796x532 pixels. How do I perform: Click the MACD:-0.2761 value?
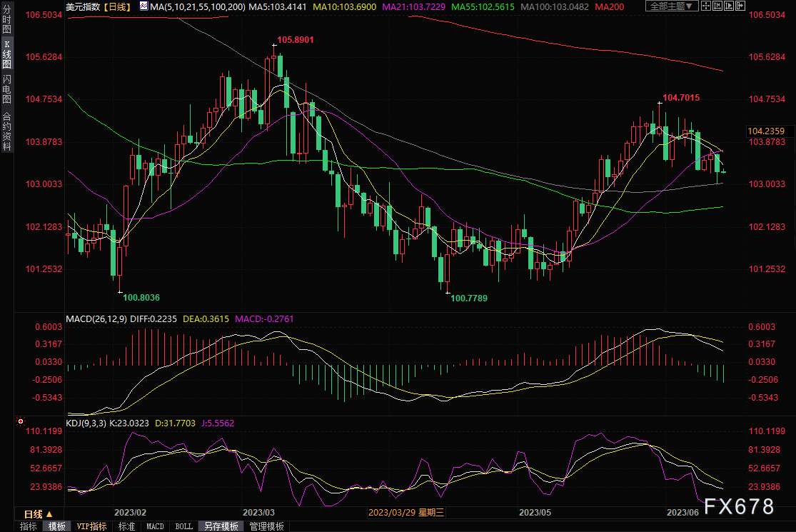click(x=264, y=318)
